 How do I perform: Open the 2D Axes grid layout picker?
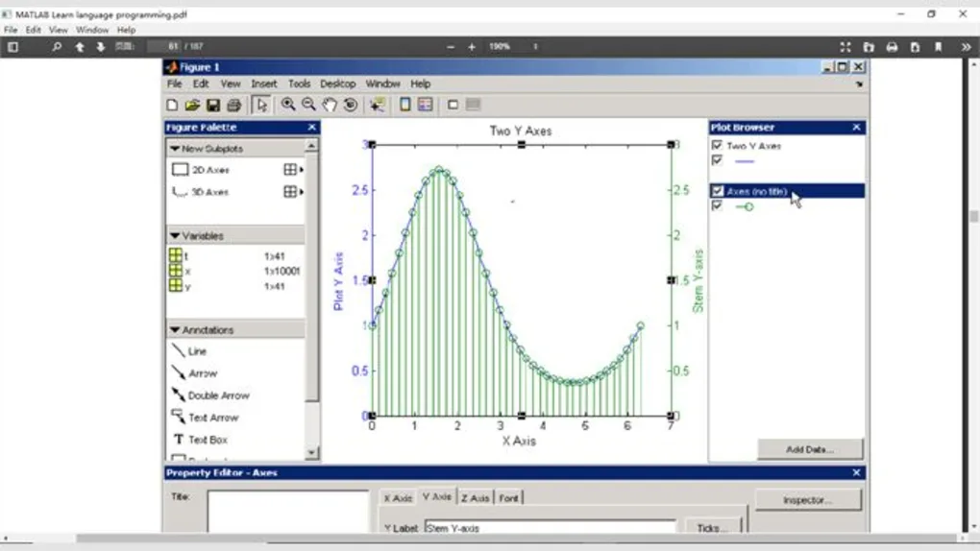click(x=293, y=170)
